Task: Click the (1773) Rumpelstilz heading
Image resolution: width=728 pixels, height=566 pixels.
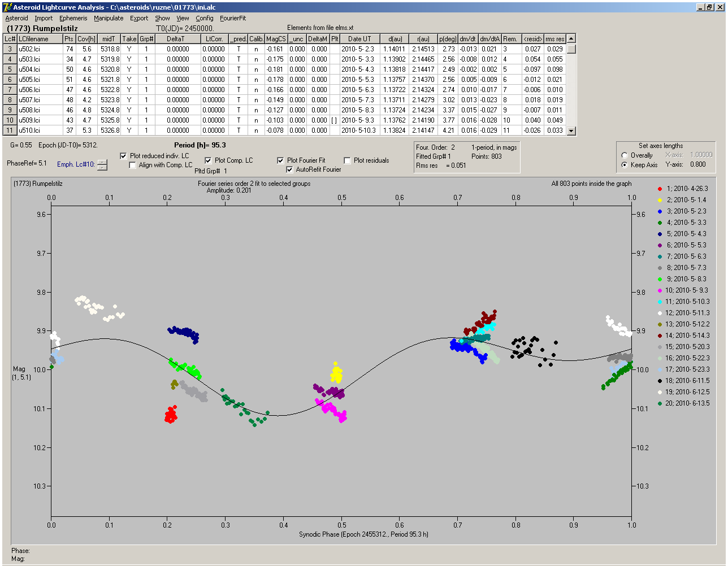Action: (x=42, y=28)
